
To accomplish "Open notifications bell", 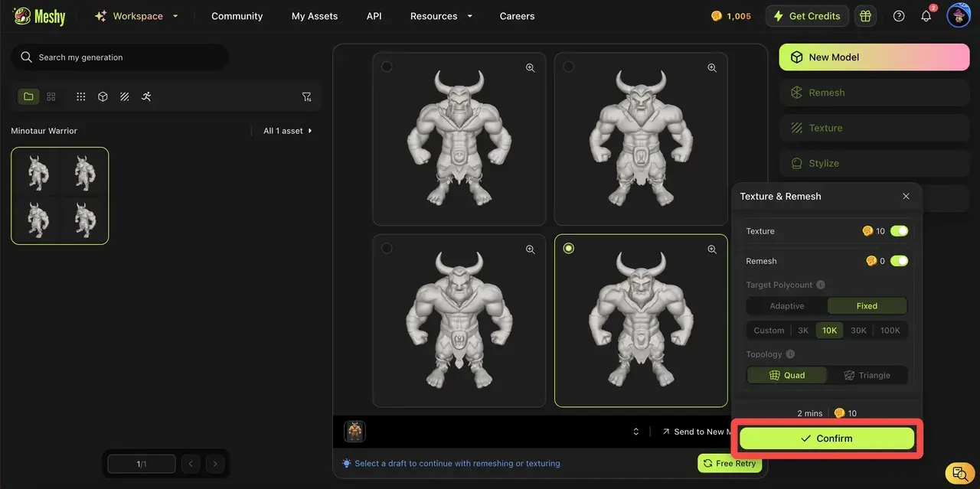I will 926,16.
